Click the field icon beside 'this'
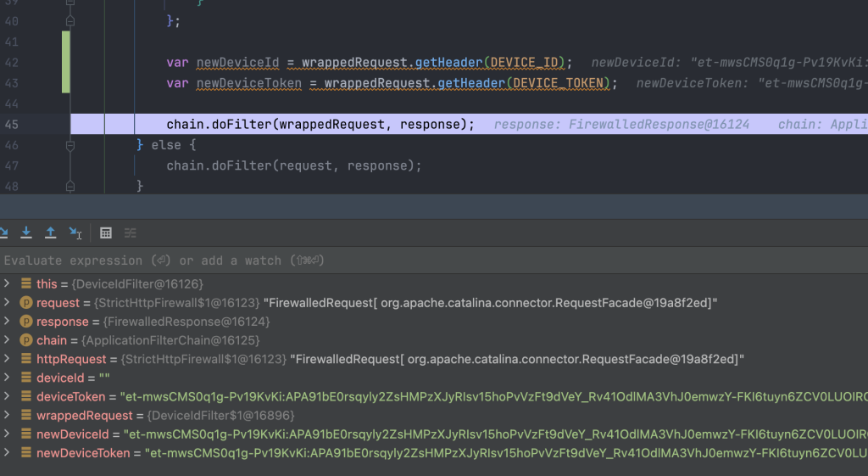The width and height of the screenshot is (868, 476). (x=26, y=283)
